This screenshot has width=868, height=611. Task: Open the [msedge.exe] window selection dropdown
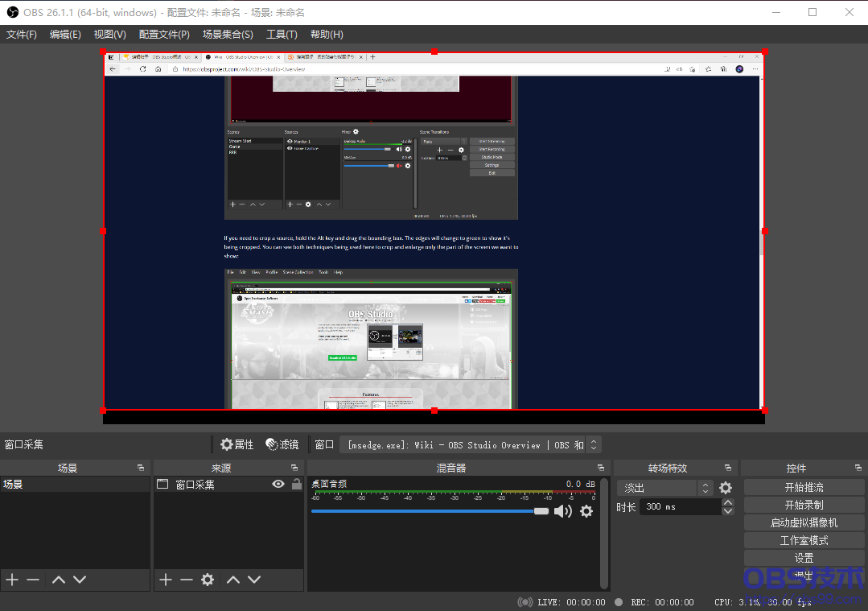click(x=471, y=445)
